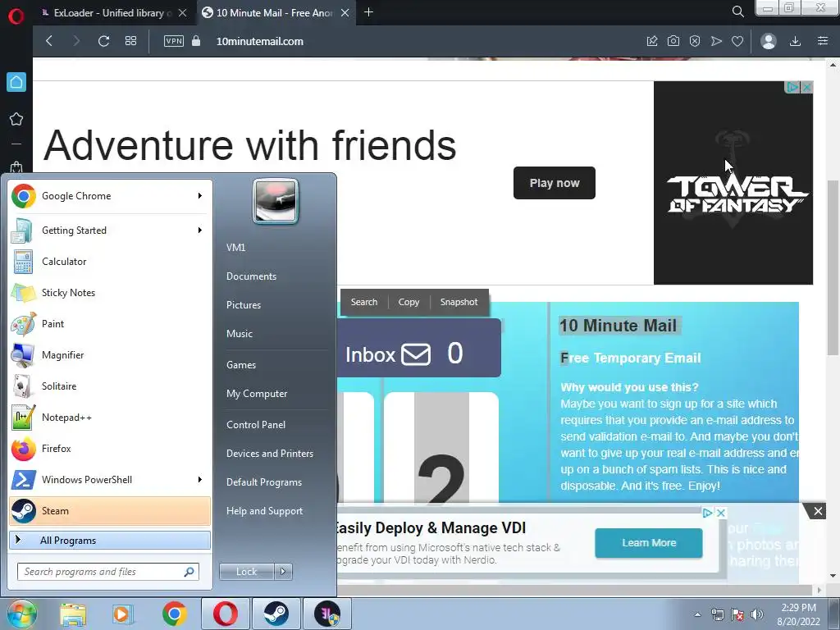Viewport: 840px width, 630px height.
Task: Choose Copy in the selection popup
Action: [409, 302]
